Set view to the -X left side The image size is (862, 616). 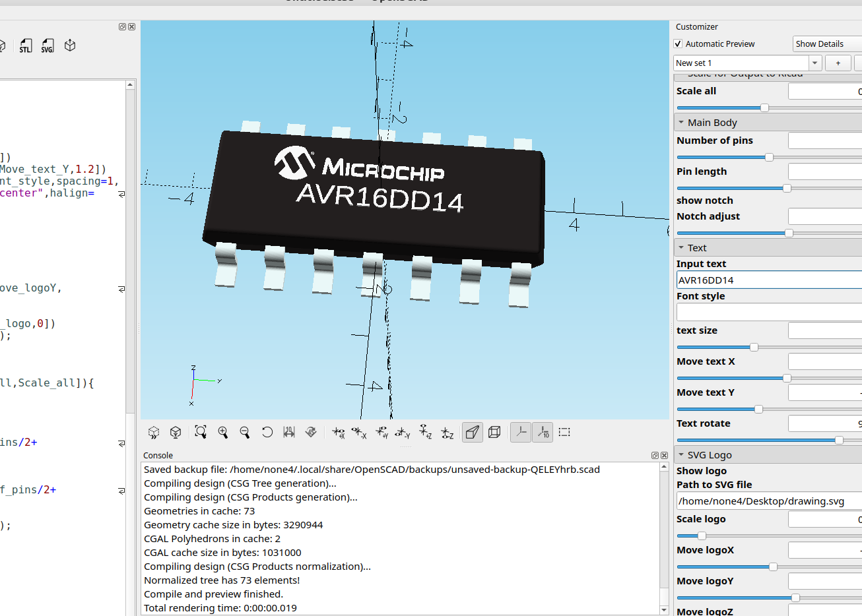pyautogui.click(x=360, y=432)
